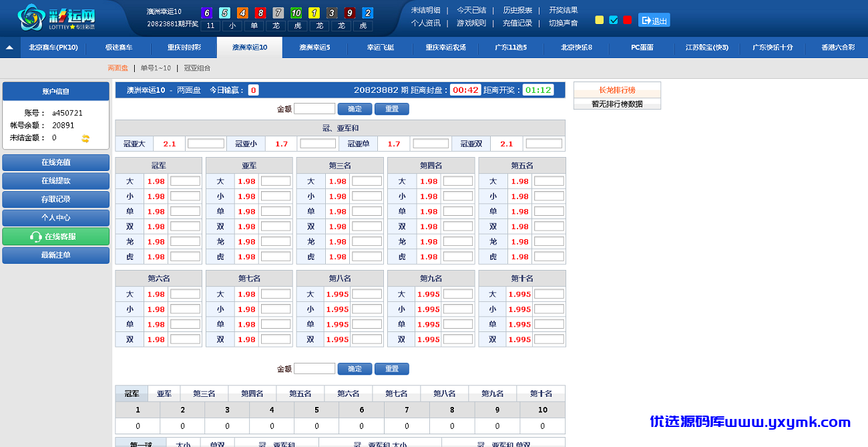Refresh the 未结金额 balance with the orange arrows
The height and width of the screenshot is (447, 868).
pos(85,138)
